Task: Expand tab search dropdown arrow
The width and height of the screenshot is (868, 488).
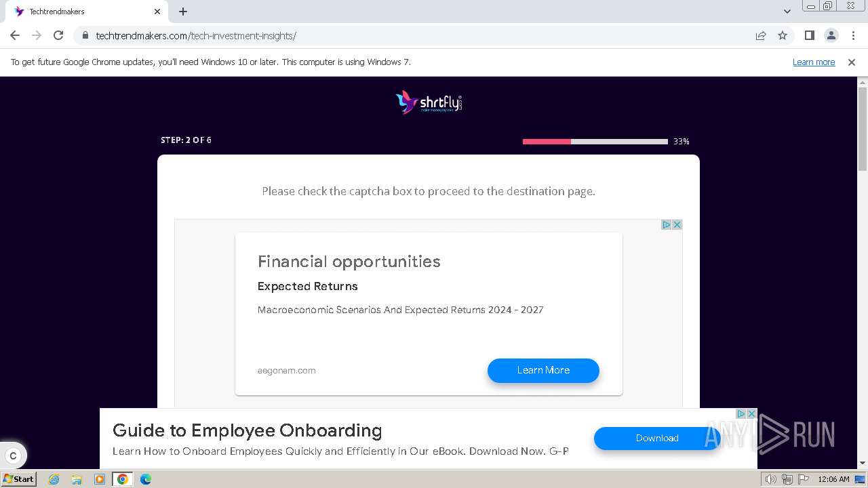Action: coord(787,12)
